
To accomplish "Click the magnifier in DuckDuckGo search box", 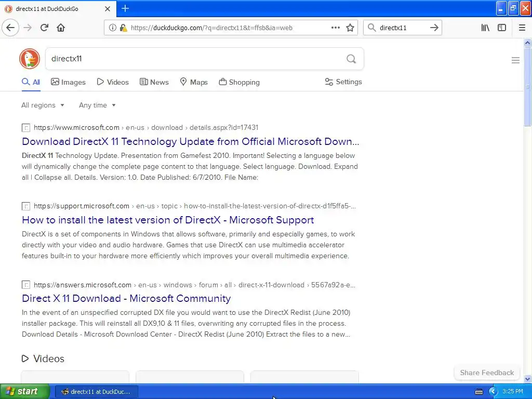I will [x=351, y=59].
